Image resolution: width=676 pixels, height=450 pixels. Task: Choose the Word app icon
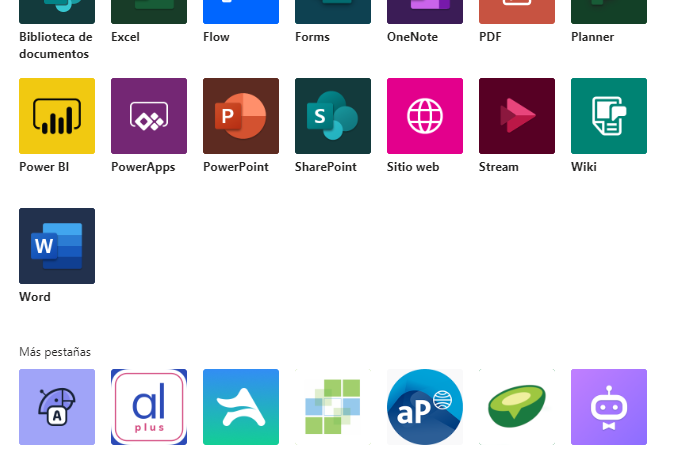coord(57,246)
